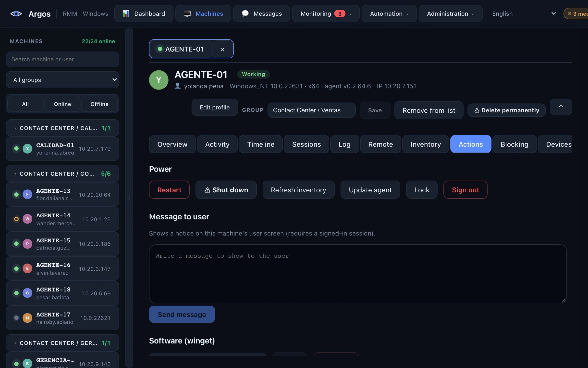Click the F avatar of AGENTE-13
The image size is (588, 368).
click(x=27, y=194)
